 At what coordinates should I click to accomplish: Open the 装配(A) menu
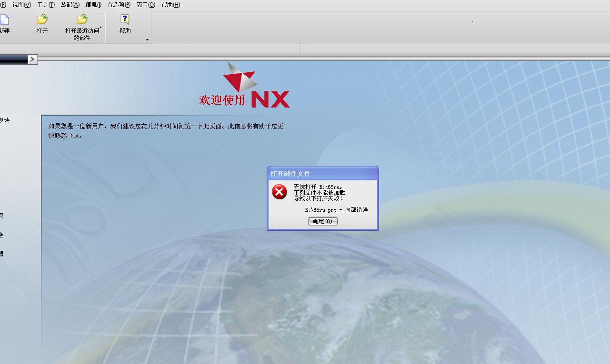pos(70,5)
